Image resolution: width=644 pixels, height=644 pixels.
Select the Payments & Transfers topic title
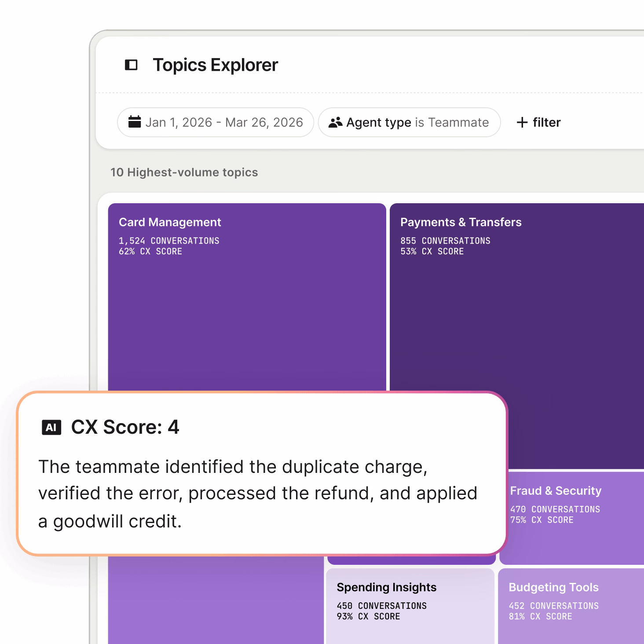pyautogui.click(x=461, y=222)
